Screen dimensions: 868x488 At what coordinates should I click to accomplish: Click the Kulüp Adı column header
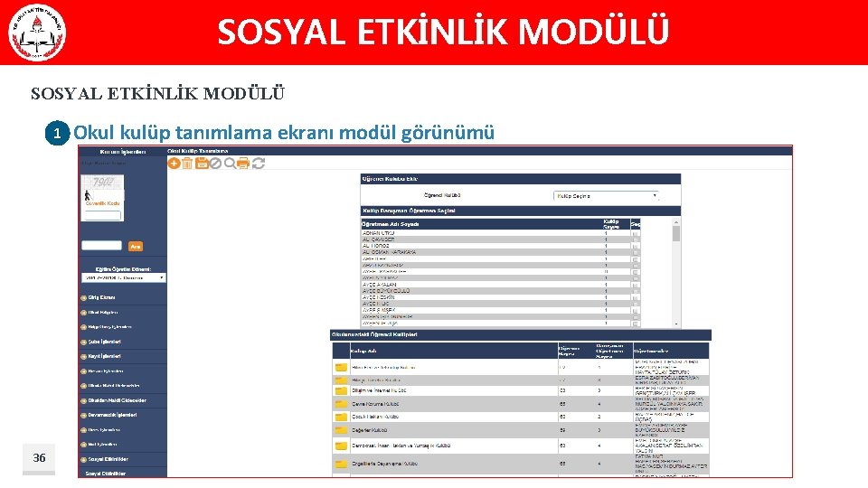tap(363, 351)
